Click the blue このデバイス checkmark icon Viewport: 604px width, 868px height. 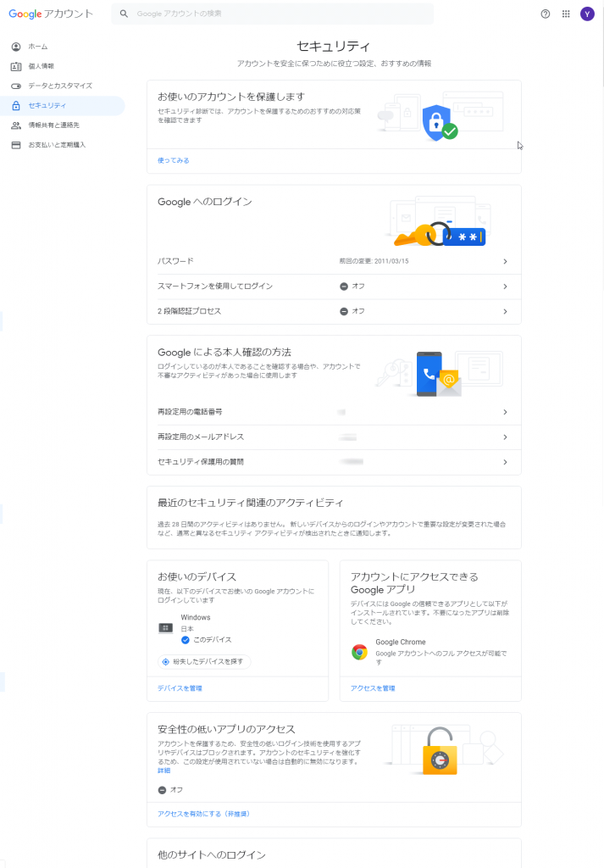click(x=186, y=640)
